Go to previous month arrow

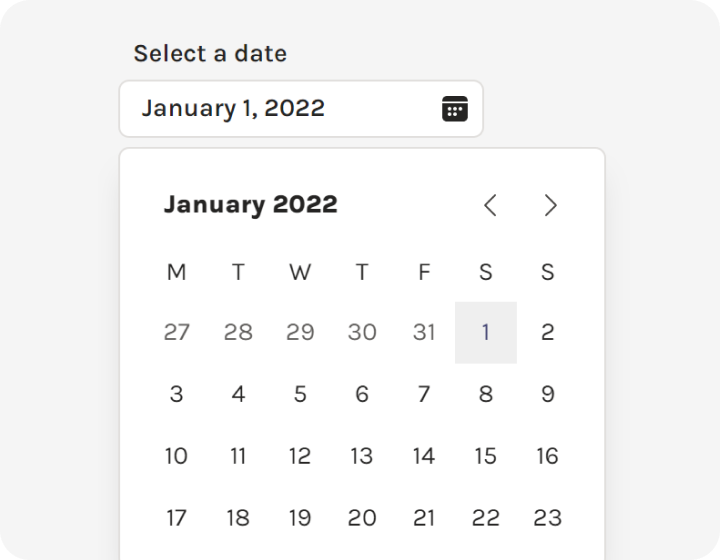[490, 205]
